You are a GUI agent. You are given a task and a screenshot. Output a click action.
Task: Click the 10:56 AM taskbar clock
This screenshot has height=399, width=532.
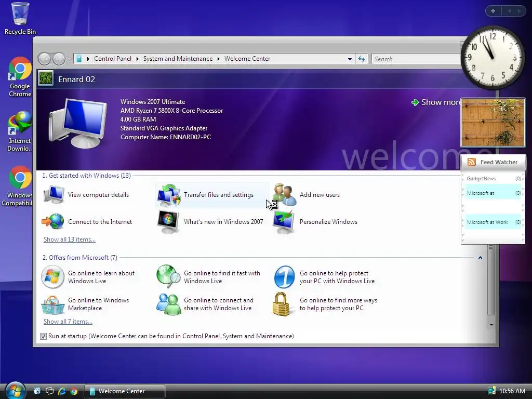pos(512,391)
